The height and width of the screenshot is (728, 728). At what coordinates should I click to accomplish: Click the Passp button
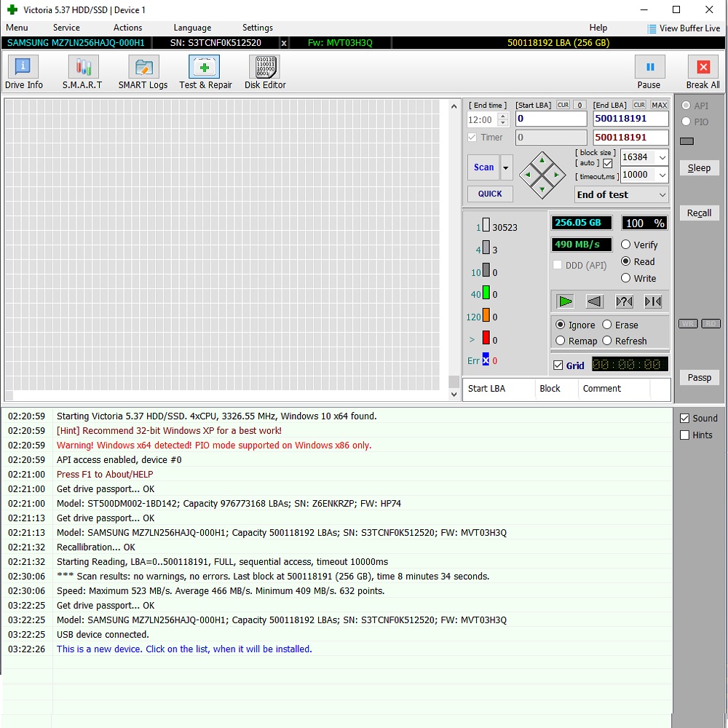tap(699, 377)
